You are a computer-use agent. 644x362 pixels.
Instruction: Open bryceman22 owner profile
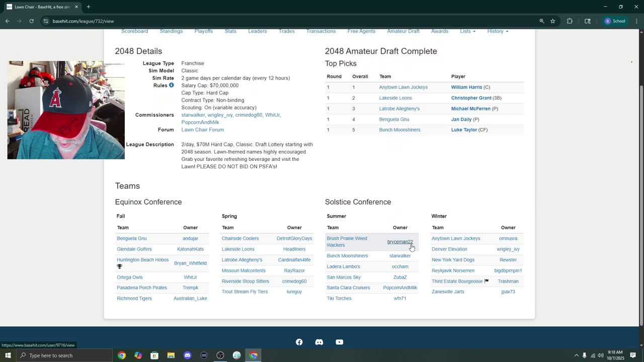(400, 242)
